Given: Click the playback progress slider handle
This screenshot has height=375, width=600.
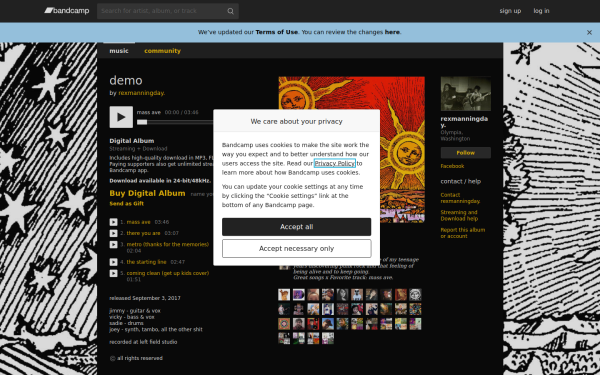Looking at the screenshot, I should 142,122.
